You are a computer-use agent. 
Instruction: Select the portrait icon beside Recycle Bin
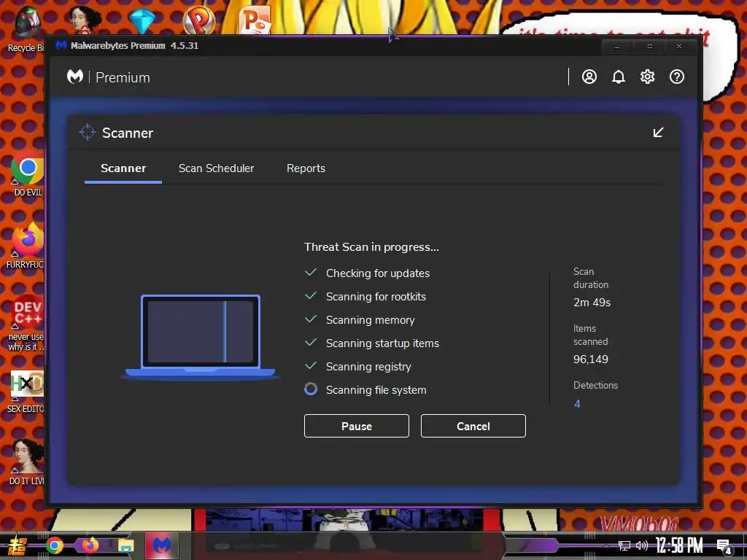[x=85, y=20]
